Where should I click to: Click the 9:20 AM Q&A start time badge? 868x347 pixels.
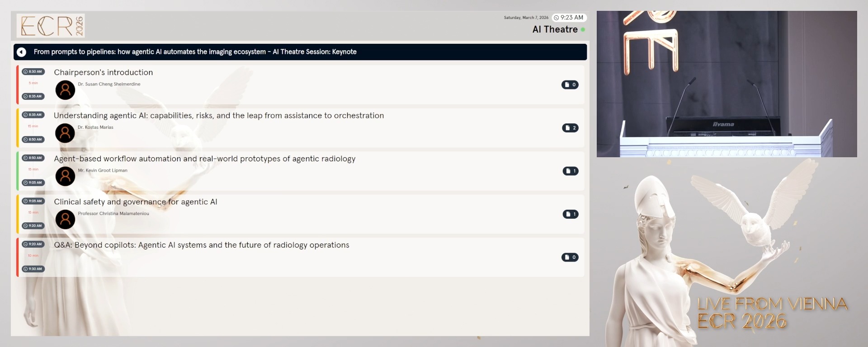(x=33, y=244)
